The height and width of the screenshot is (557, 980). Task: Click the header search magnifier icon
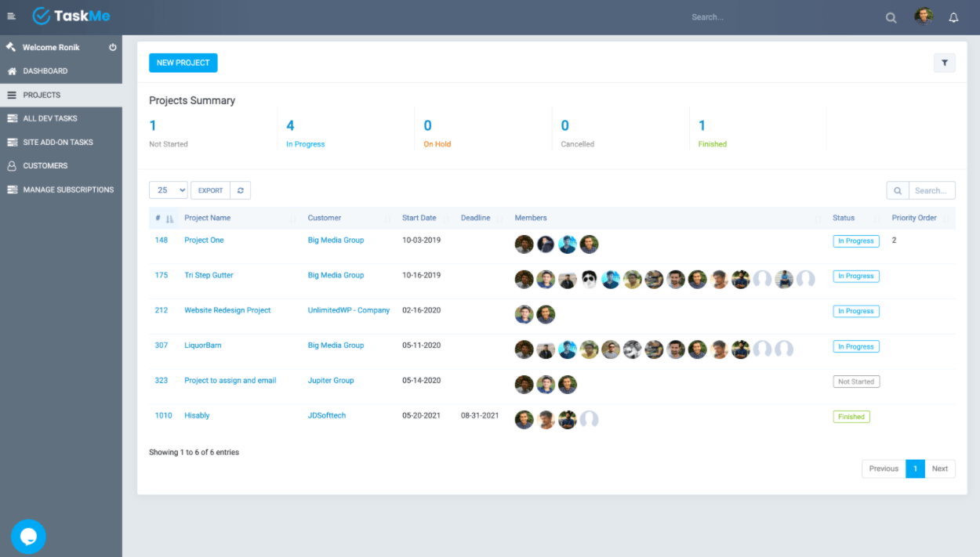[891, 17]
